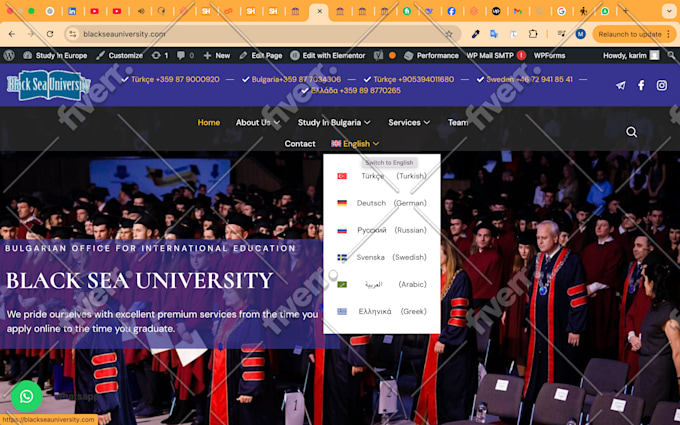Expand the Study in Bulgaria dropdown
This screenshot has width=680, height=425.
pyautogui.click(x=334, y=123)
